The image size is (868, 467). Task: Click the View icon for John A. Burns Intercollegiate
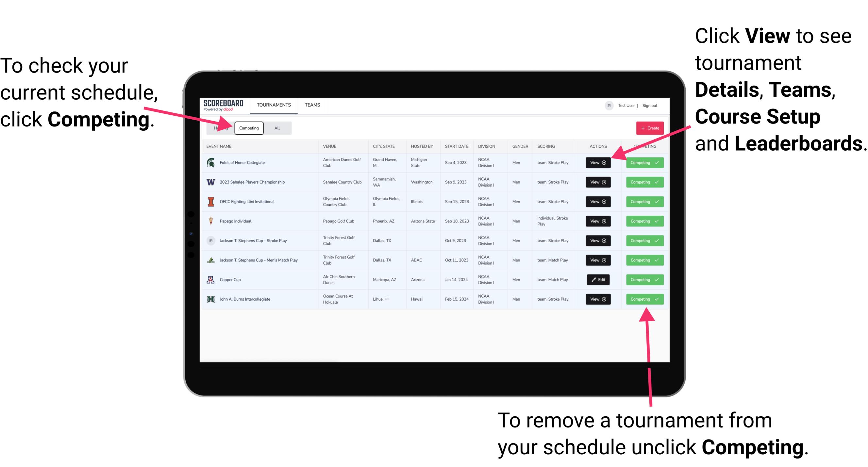click(x=597, y=299)
